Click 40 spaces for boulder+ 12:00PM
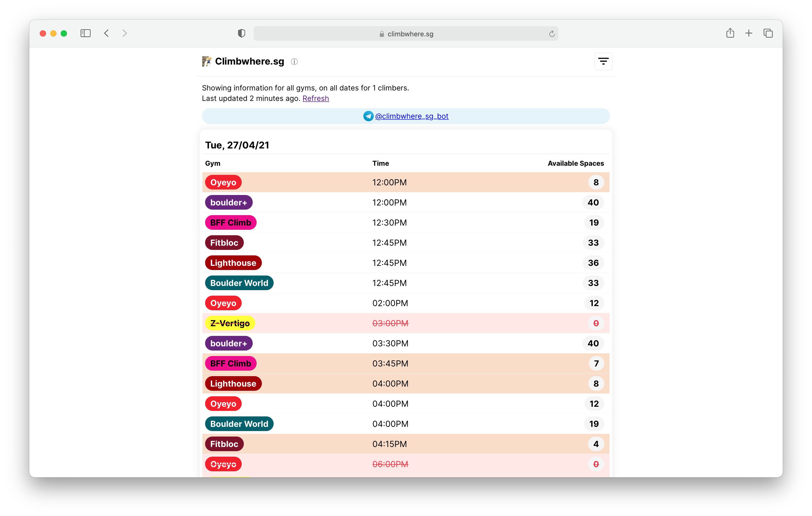The image size is (812, 516). 593,203
